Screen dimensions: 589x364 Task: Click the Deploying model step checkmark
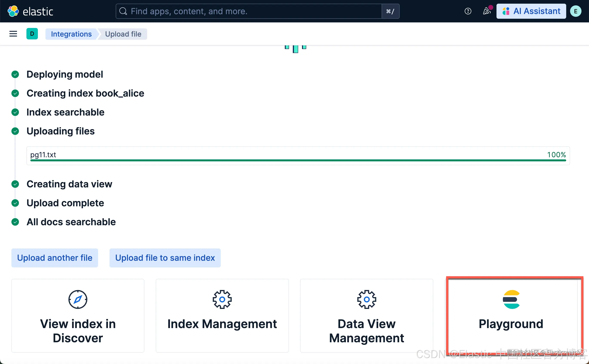pos(15,74)
